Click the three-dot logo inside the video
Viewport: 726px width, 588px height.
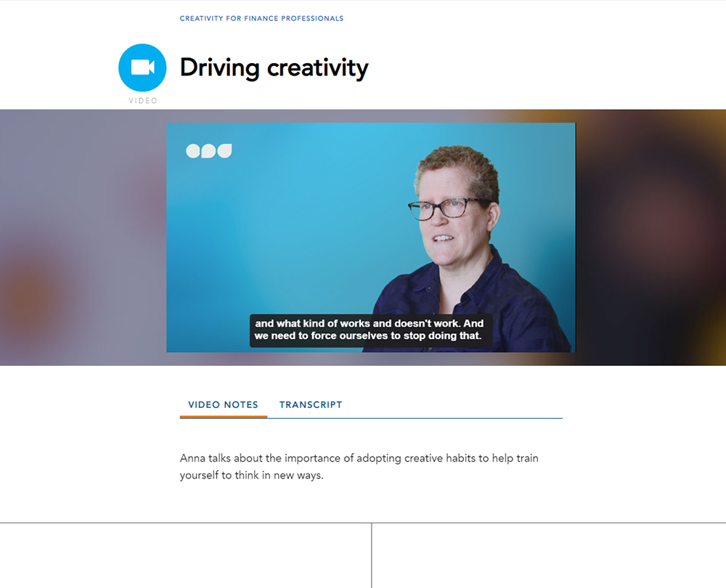(209, 151)
